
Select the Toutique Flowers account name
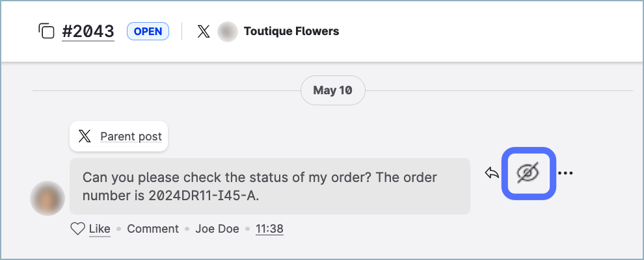(x=291, y=31)
